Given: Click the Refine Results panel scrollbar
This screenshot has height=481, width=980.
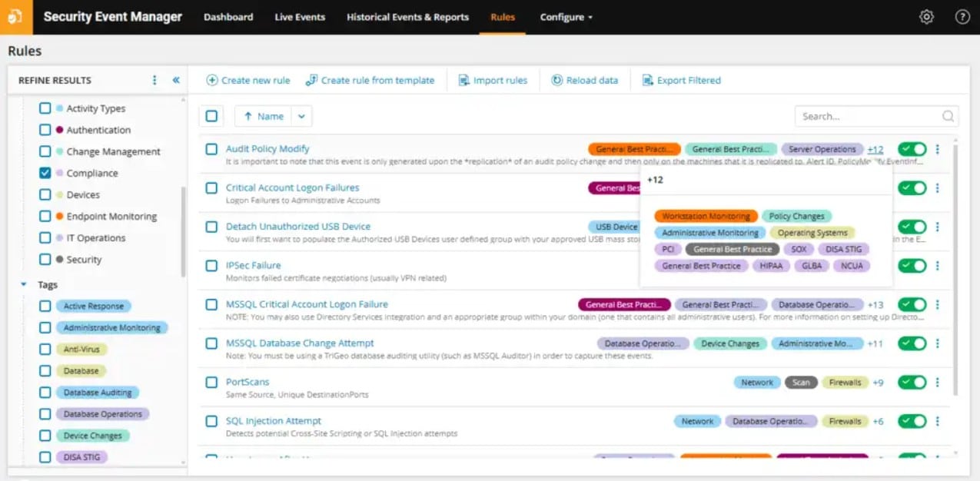Looking at the screenshot, I should pyautogui.click(x=183, y=231).
